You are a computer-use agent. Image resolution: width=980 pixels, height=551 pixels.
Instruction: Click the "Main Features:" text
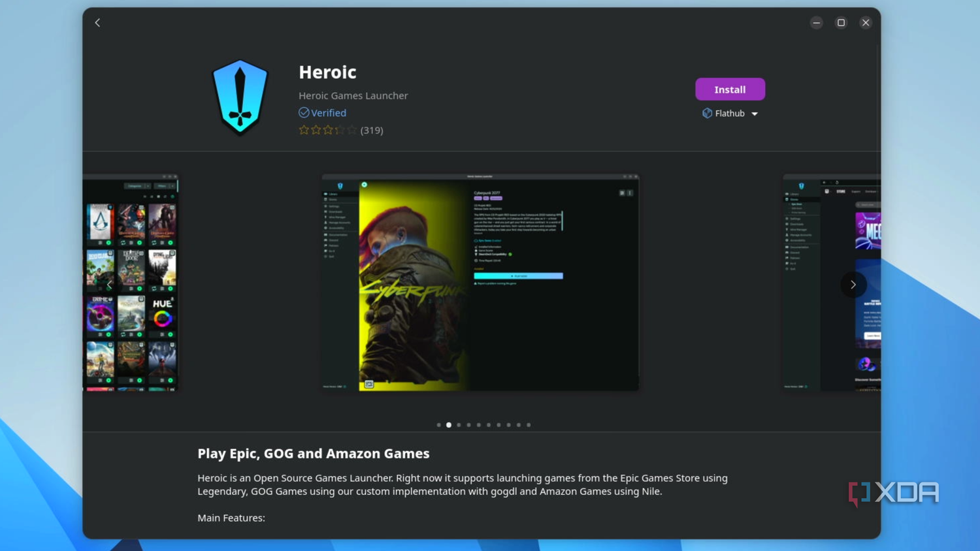coord(231,518)
